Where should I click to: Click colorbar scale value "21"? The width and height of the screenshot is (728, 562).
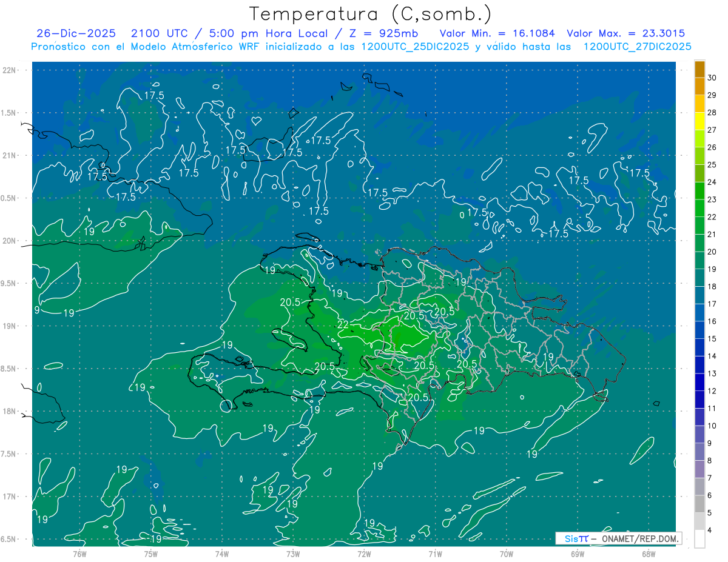click(x=713, y=235)
